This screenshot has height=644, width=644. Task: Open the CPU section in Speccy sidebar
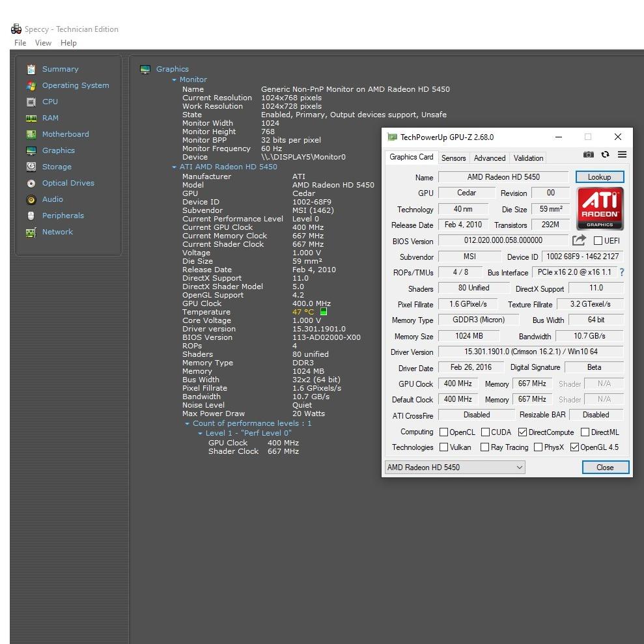(49, 102)
